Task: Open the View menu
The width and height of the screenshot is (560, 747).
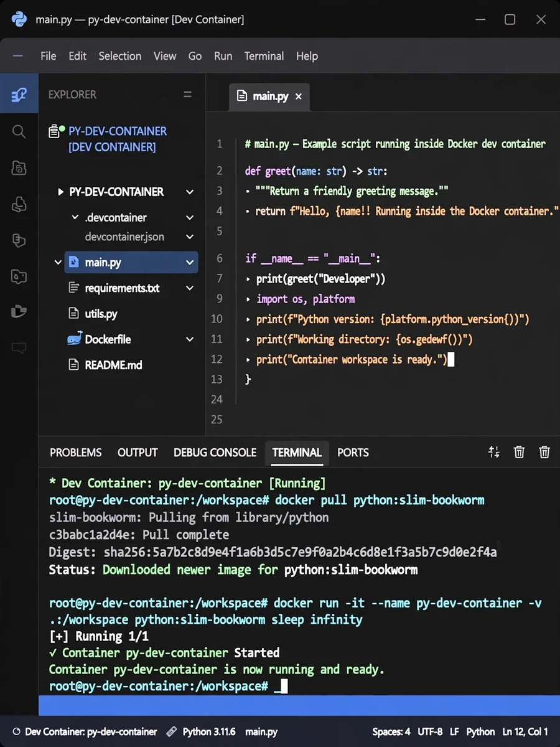Action: tap(165, 55)
